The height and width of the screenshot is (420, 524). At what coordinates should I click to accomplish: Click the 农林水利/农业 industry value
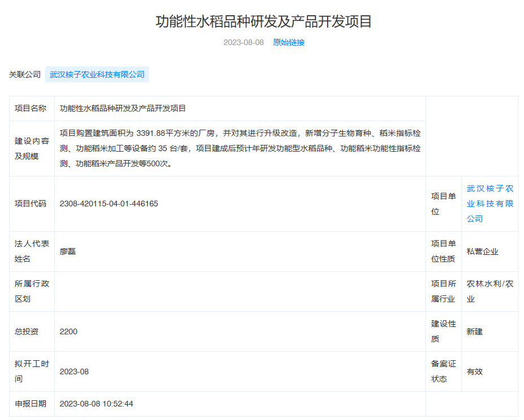pyautogui.click(x=490, y=291)
